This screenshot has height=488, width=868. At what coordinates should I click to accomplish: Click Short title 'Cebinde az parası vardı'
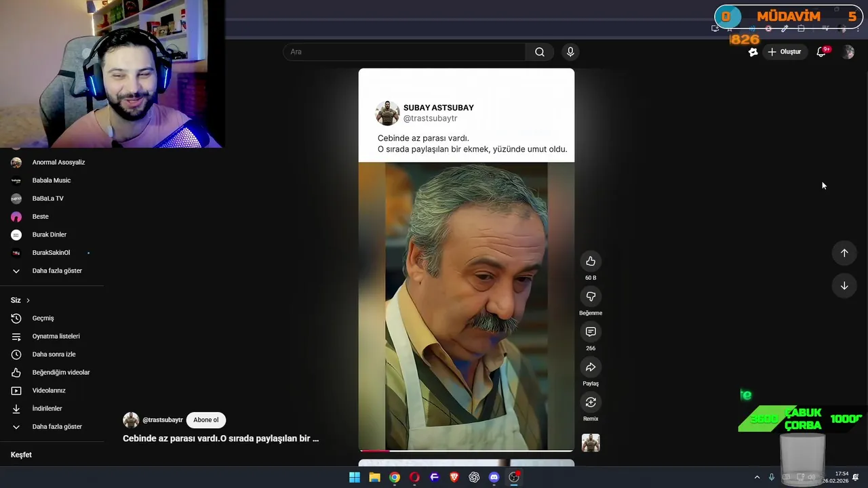220,439
